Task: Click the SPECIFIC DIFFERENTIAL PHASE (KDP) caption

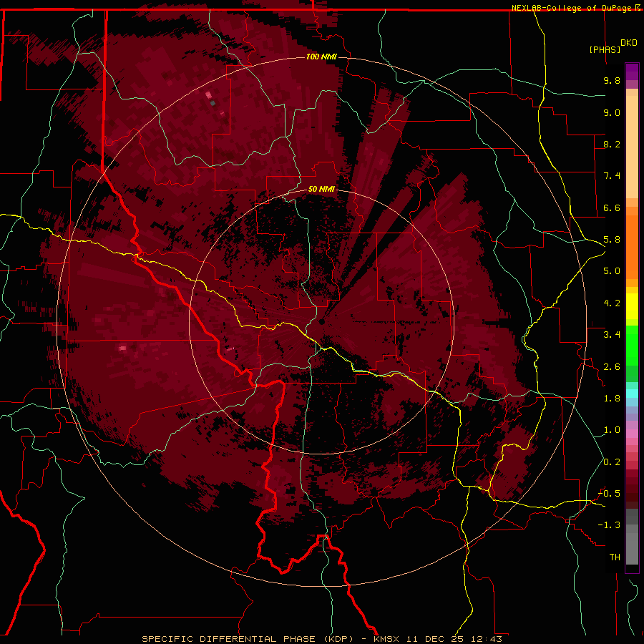Action: tap(248, 639)
